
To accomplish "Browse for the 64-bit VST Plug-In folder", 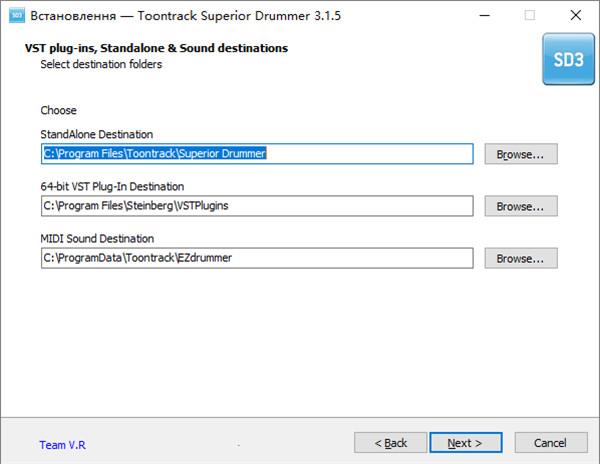I will pos(521,206).
